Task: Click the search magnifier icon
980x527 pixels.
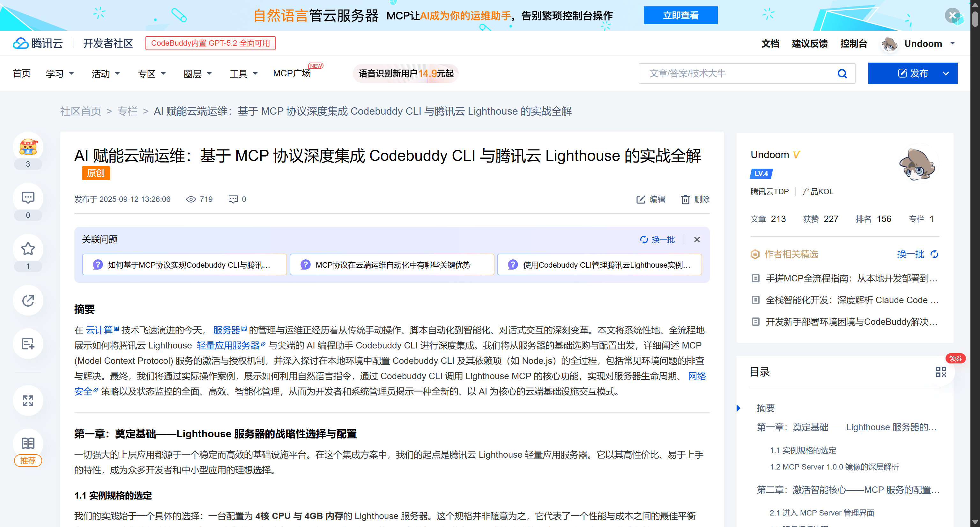Action: (x=842, y=73)
